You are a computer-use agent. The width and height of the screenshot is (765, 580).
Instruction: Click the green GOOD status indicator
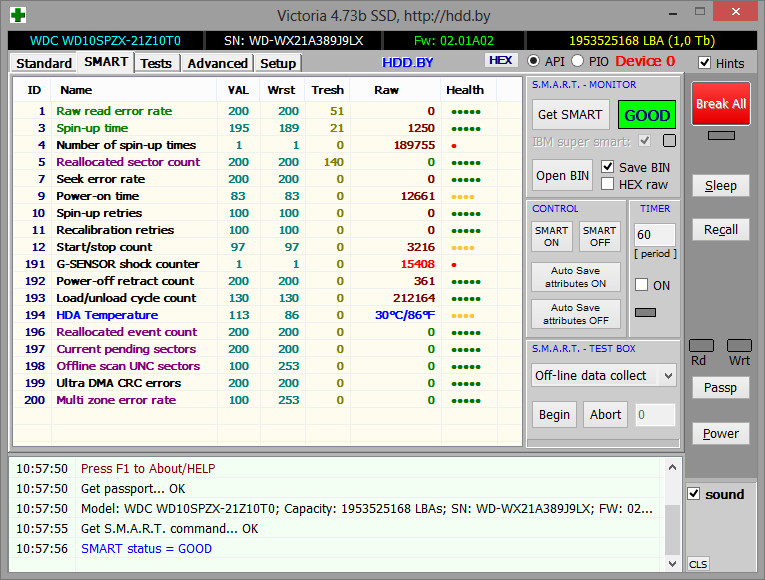tap(646, 115)
